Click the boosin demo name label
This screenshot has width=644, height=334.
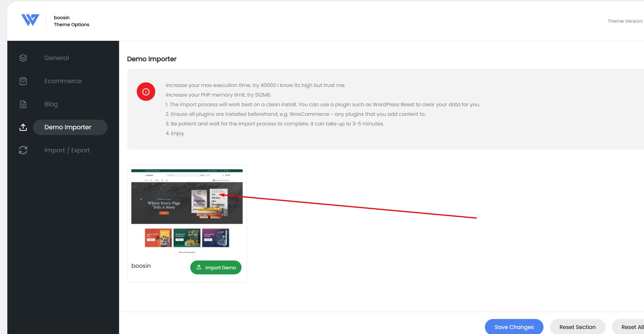pyautogui.click(x=141, y=266)
